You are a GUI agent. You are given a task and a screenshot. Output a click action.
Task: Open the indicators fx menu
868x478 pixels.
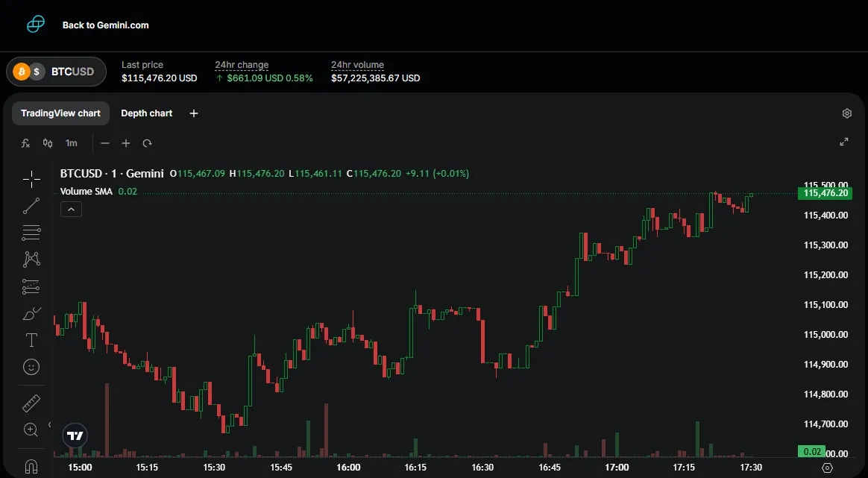click(x=25, y=143)
